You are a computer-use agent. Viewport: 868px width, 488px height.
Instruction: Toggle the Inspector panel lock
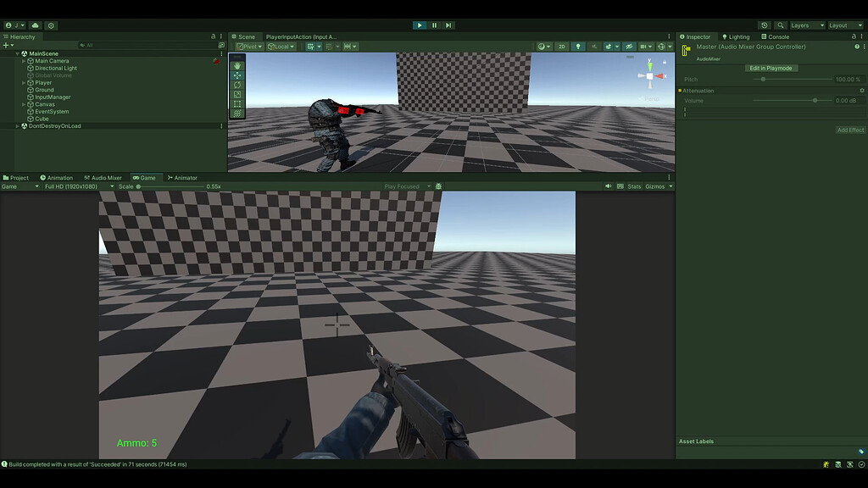click(854, 36)
